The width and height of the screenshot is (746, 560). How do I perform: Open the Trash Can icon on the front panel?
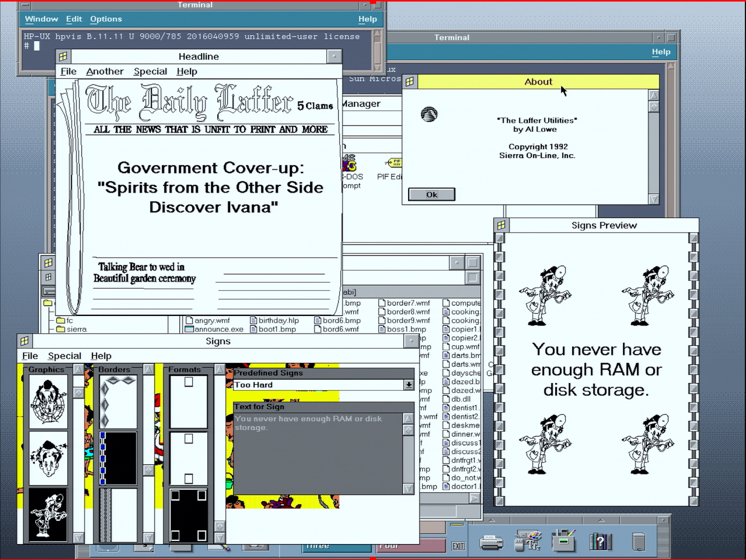click(639, 541)
